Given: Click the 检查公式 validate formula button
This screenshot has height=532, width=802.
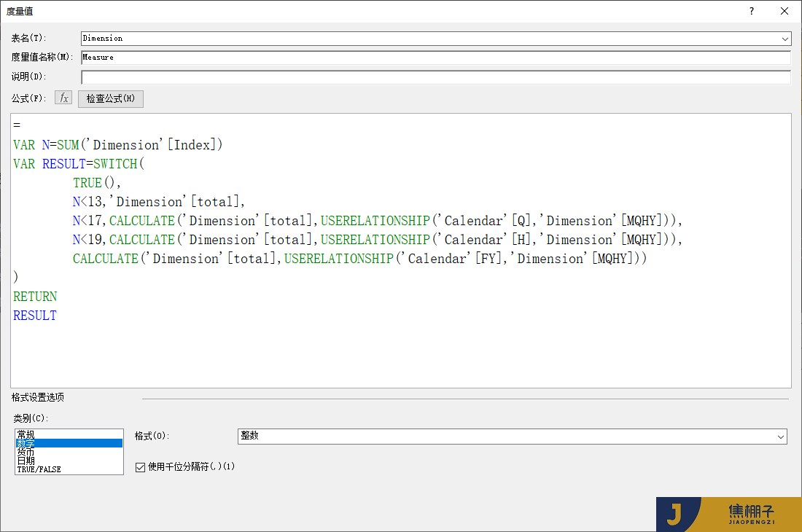Looking at the screenshot, I should point(110,98).
